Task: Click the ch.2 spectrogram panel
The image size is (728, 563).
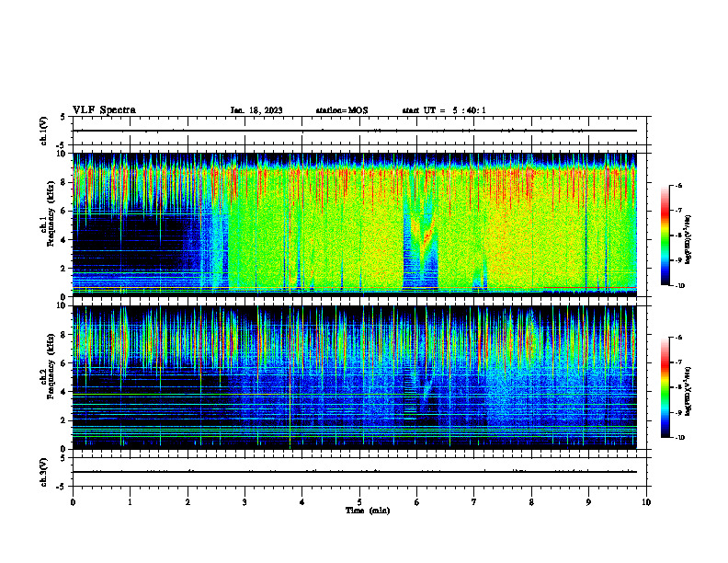Action: (x=355, y=377)
